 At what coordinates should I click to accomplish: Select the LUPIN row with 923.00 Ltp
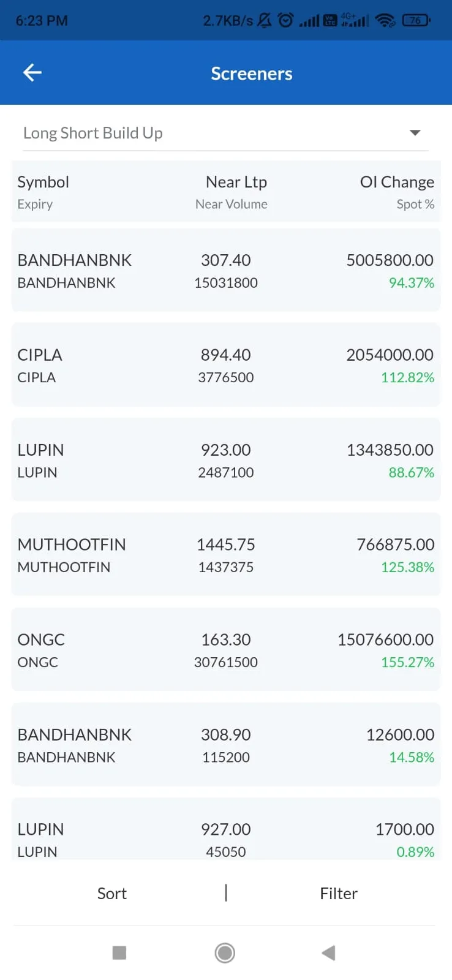tap(226, 460)
